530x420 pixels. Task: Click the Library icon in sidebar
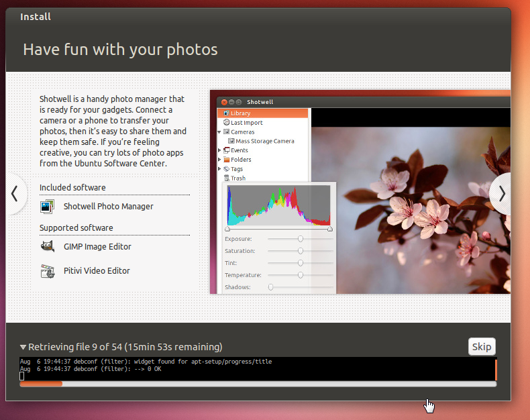pyautogui.click(x=227, y=113)
